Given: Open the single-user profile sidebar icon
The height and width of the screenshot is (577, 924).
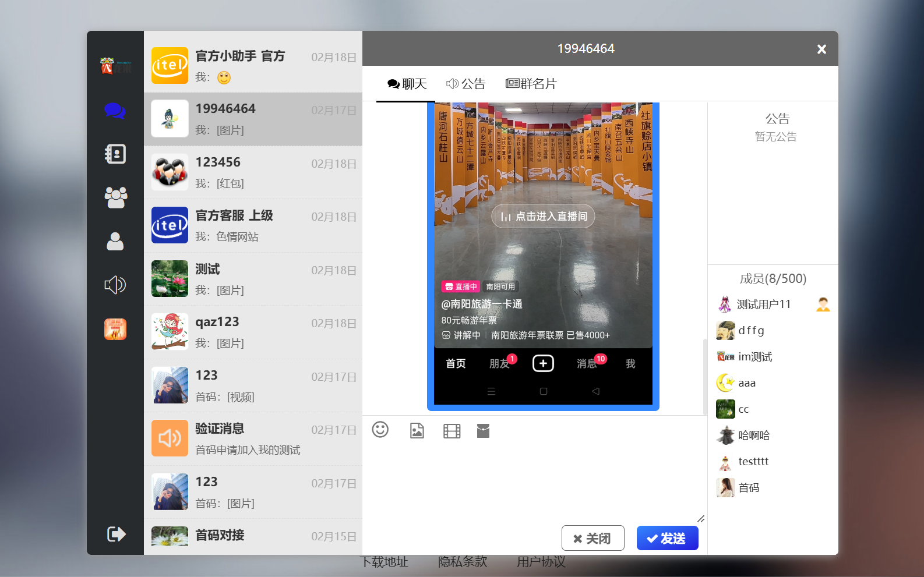Looking at the screenshot, I should [115, 241].
